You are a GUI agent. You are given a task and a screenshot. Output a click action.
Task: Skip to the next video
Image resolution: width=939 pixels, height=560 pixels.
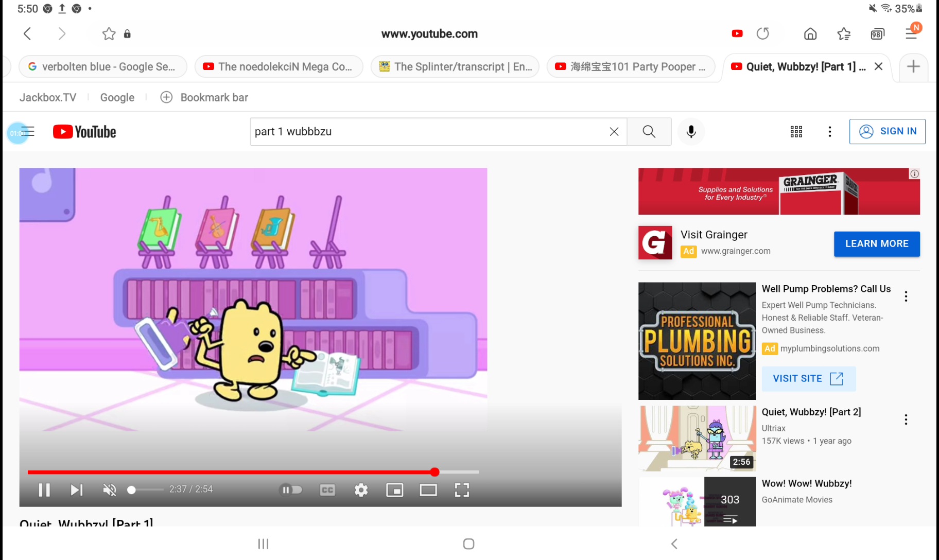pyautogui.click(x=77, y=490)
